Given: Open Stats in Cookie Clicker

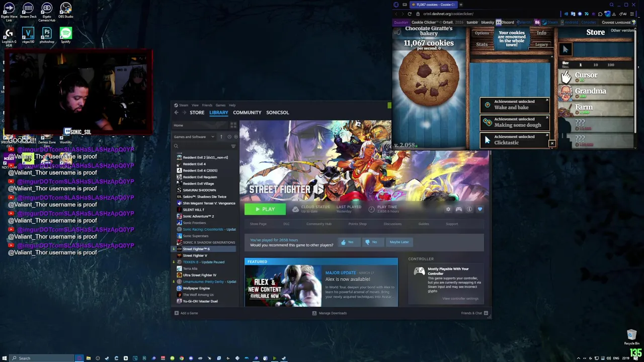Looking at the screenshot, I should pos(481,45).
